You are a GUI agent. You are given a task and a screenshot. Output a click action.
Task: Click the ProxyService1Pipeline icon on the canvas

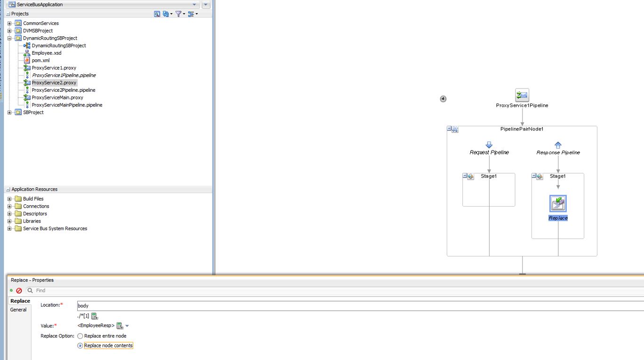(522, 95)
